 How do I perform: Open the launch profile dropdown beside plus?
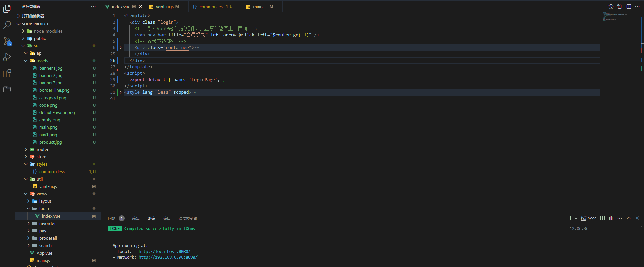(x=576, y=218)
